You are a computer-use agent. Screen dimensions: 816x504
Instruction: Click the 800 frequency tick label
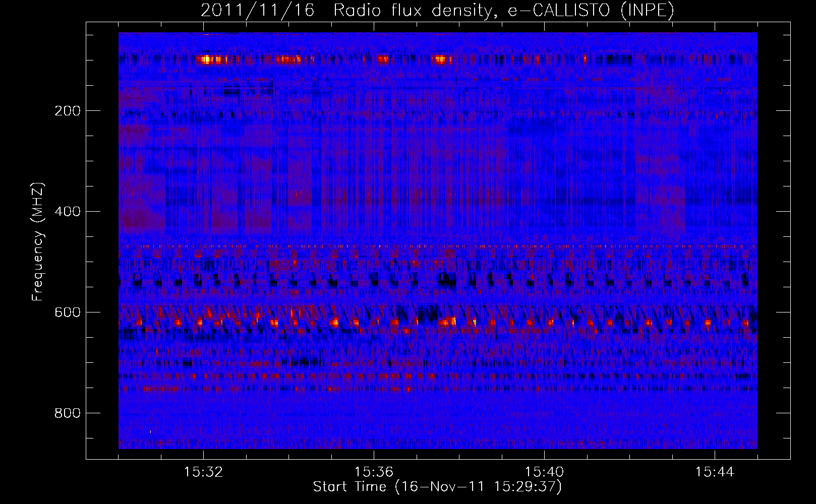pyautogui.click(x=68, y=413)
